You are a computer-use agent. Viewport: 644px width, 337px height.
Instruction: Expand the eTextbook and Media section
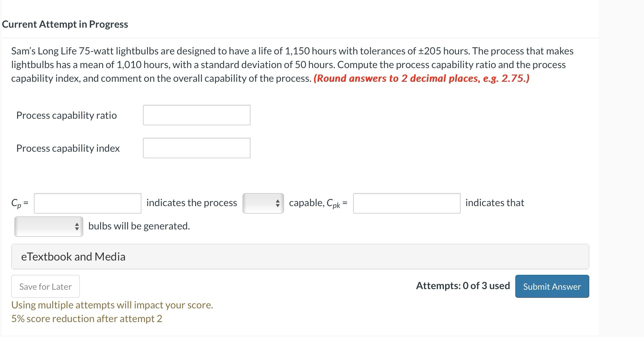click(73, 256)
